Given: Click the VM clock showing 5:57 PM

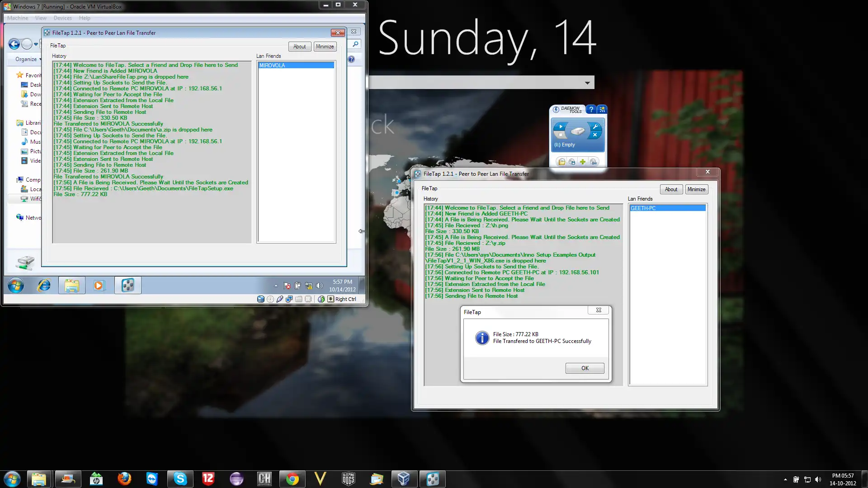Looking at the screenshot, I should click(x=342, y=286).
